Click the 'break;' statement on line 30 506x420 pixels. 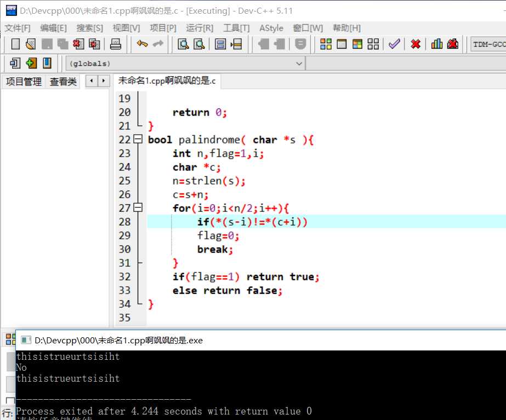click(x=215, y=250)
